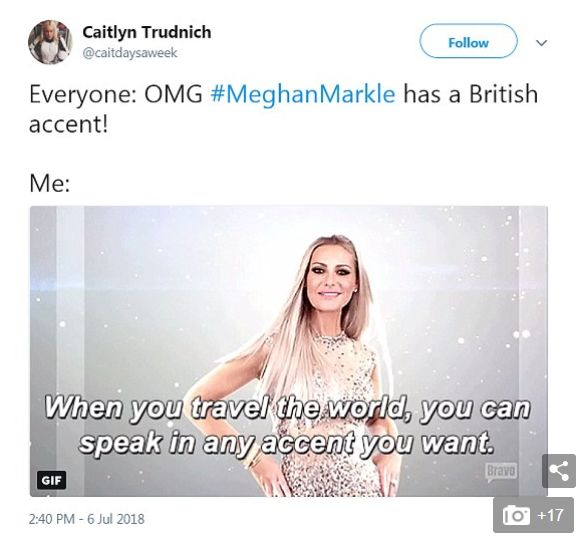Click the Bravo watermark logo
This screenshot has width=579, height=540.
(501, 472)
